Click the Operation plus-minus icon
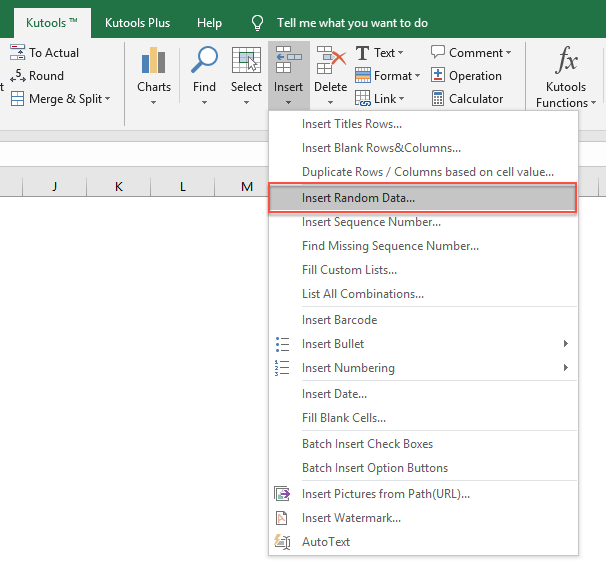Image resolution: width=606 pixels, height=562 pixels. [438, 75]
